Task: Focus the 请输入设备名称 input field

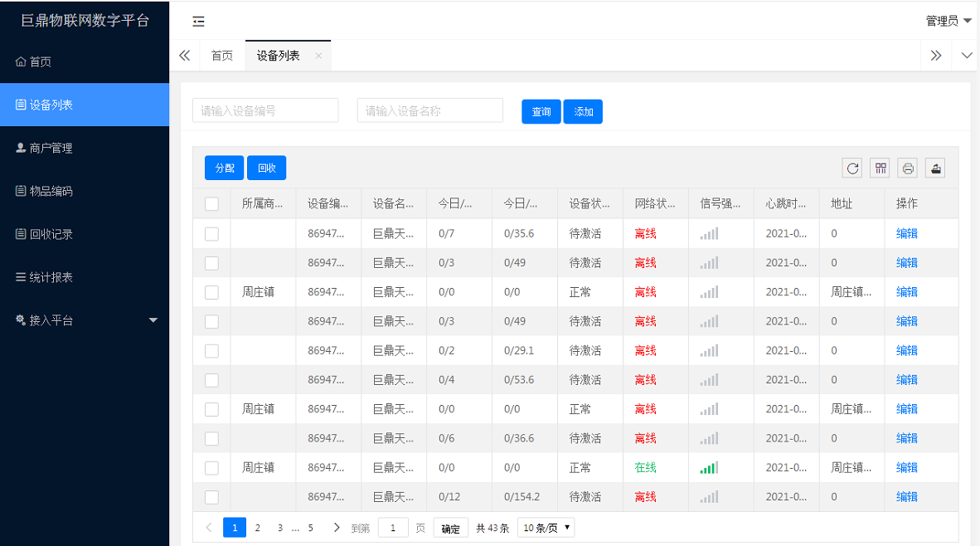Action: tap(430, 110)
